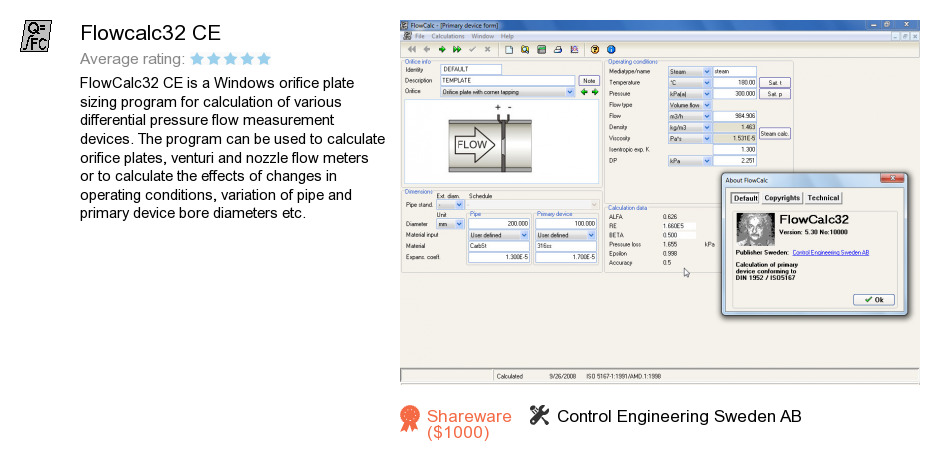Viewport: 940px width, 468px height.
Task: Open Diameter unit mm dropdown
Action: coord(459,224)
